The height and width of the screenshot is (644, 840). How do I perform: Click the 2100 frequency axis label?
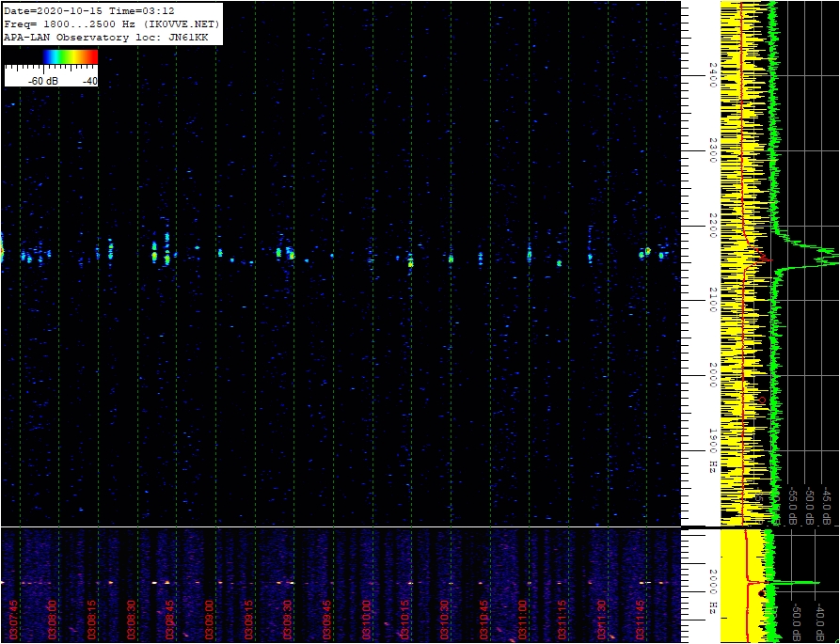[712, 301]
